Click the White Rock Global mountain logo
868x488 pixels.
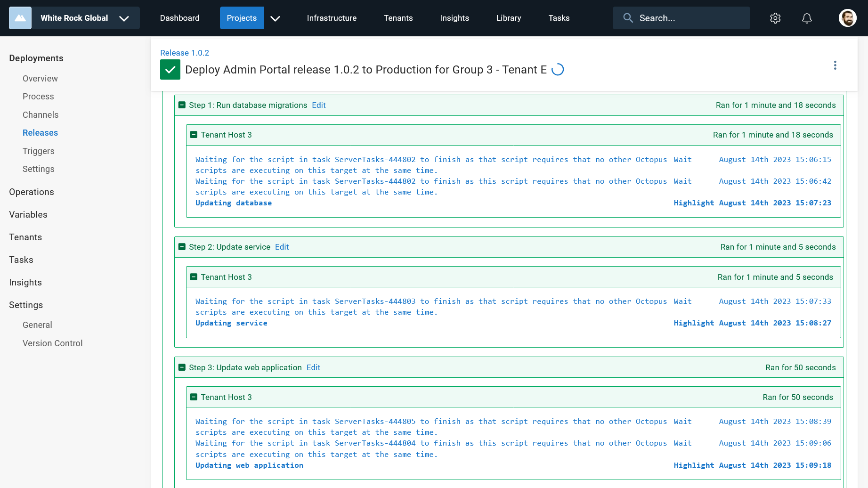tap(20, 18)
